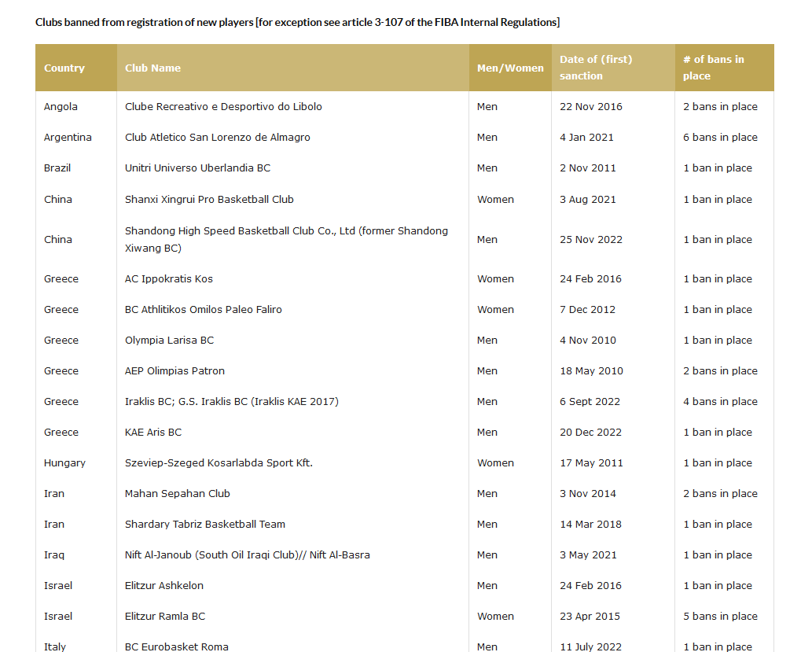Select Shanxi Xingrui Pro Basketball Club
The height and width of the screenshot is (652, 812).
click(x=209, y=200)
